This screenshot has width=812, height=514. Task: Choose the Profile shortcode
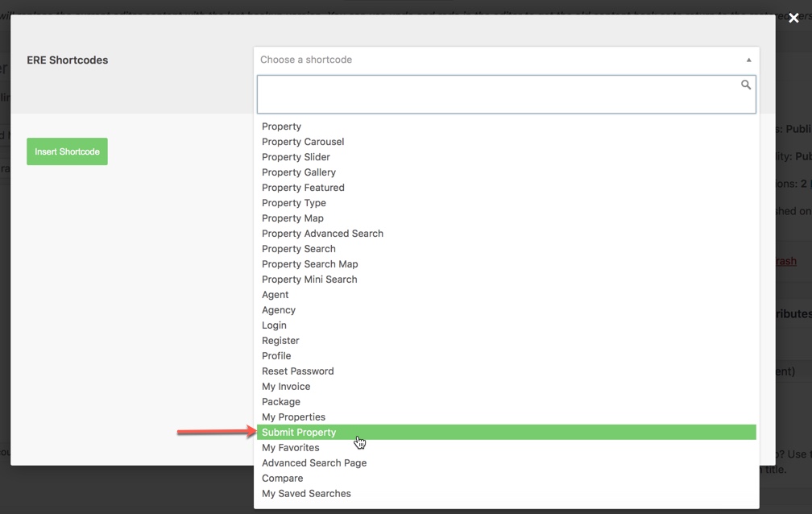tap(507, 355)
